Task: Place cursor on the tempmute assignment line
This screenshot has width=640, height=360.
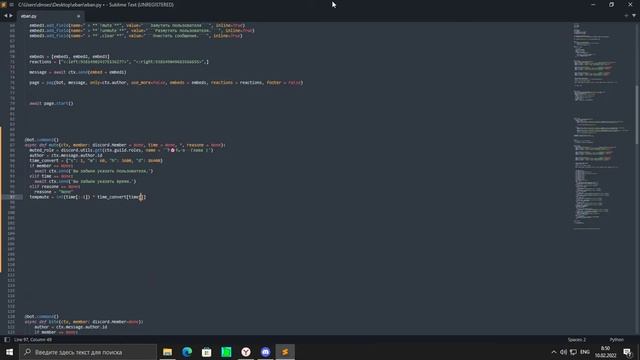Action: point(87,197)
